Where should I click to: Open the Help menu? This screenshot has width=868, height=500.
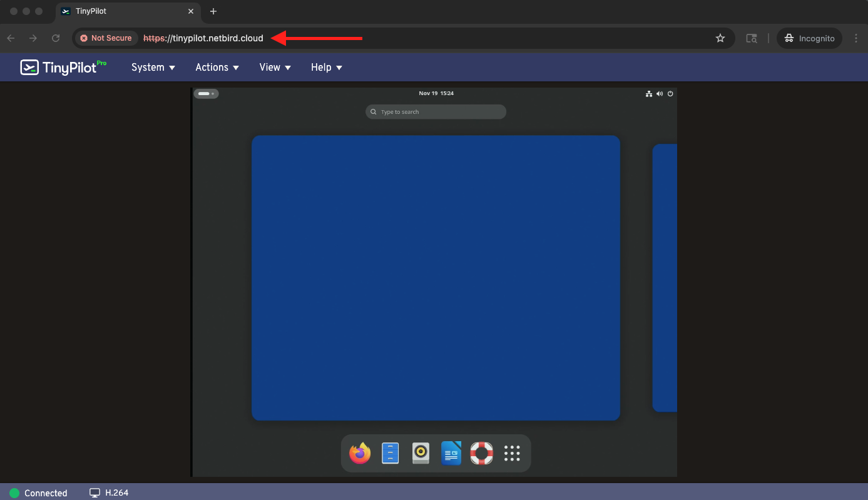click(x=327, y=68)
